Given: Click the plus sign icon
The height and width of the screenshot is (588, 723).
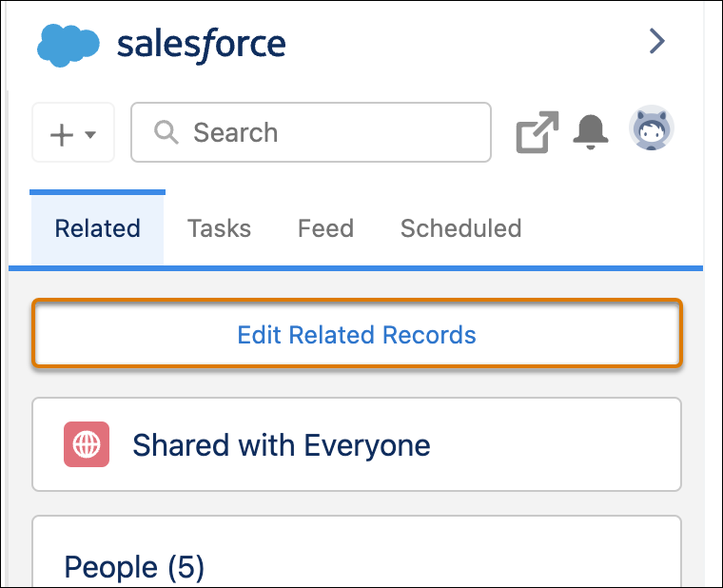Looking at the screenshot, I should (x=61, y=135).
